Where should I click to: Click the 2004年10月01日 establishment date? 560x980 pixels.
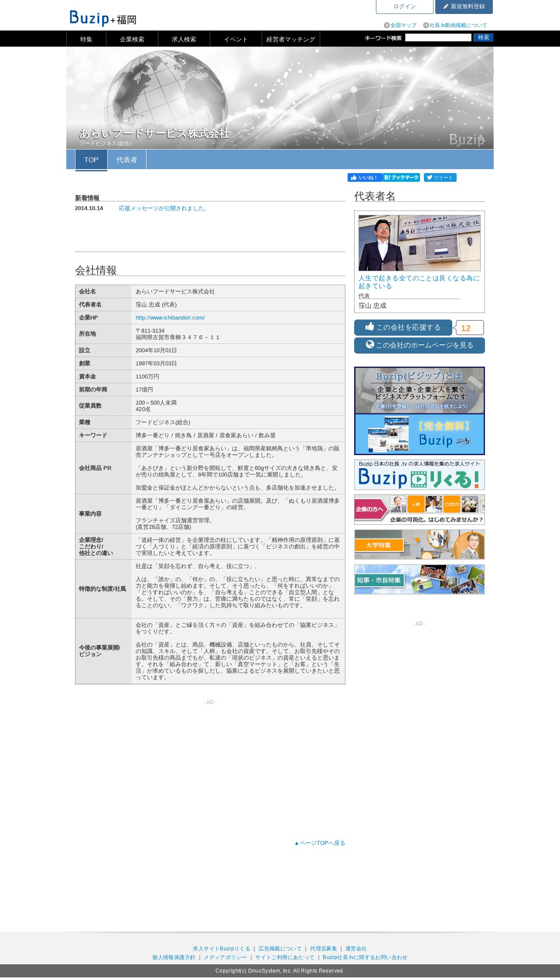coord(156,350)
